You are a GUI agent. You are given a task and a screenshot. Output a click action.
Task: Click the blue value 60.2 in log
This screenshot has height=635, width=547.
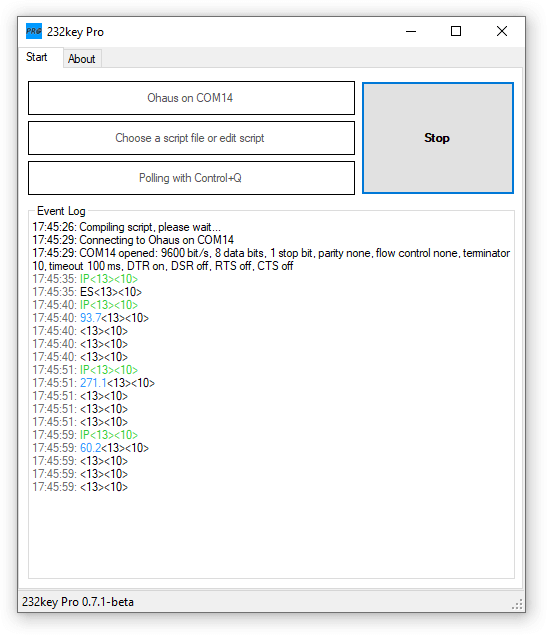[x=90, y=448]
